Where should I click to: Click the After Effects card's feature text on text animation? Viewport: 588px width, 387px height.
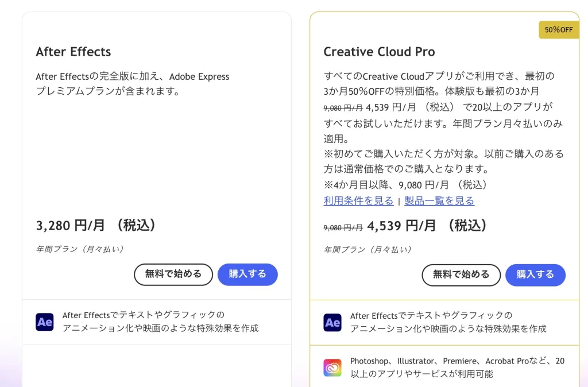(x=161, y=322)
